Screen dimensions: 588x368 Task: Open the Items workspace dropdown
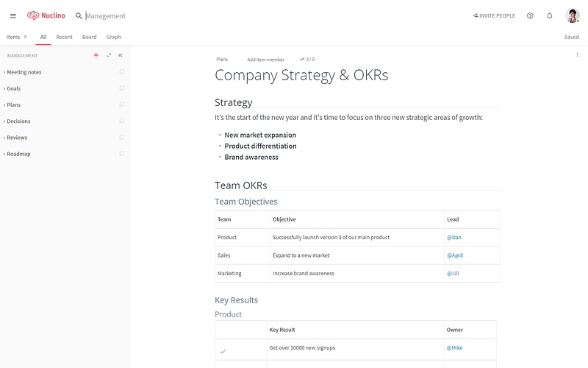pos(16,37)
